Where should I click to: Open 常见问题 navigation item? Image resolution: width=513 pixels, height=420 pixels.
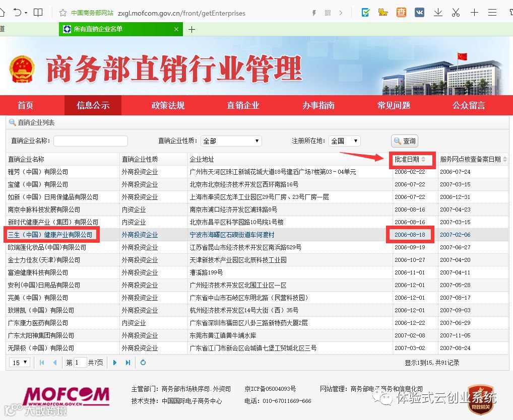[x=394, y=105]
